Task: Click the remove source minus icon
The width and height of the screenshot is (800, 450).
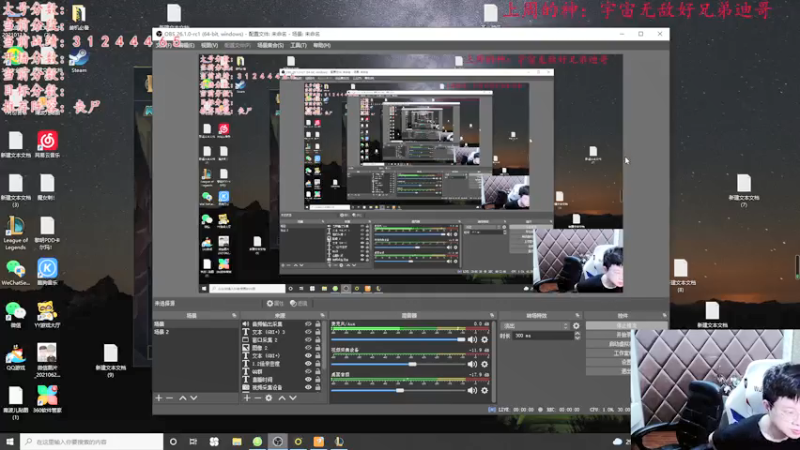Action: (258, 397)
